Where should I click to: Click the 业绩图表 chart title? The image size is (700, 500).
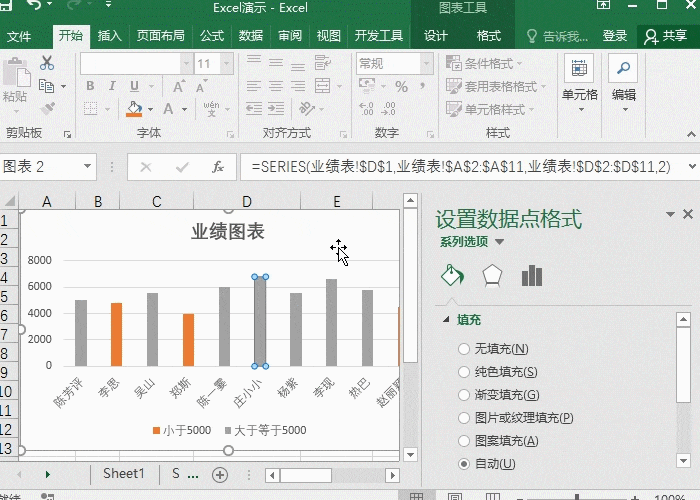click(x=228, y=231)
